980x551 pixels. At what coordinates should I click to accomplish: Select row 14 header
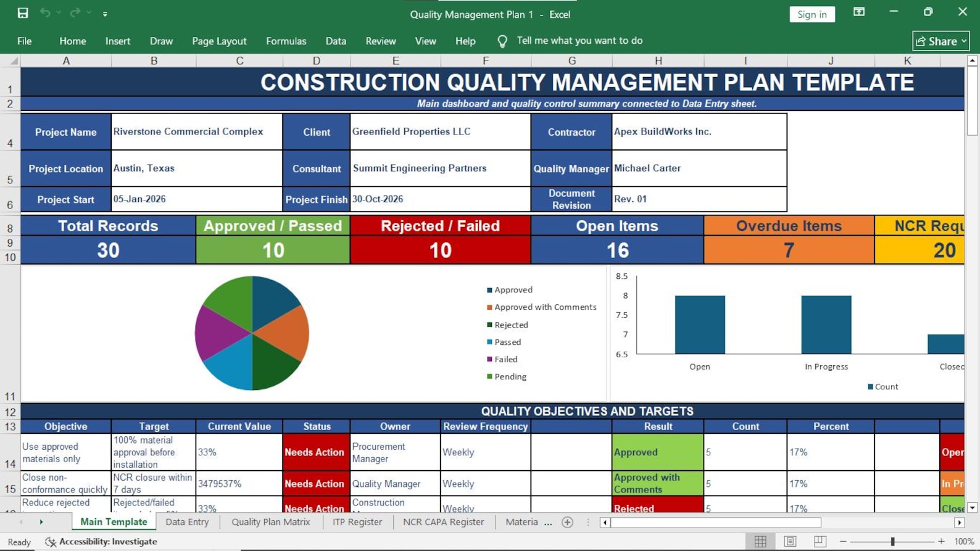tap(10, 452)
